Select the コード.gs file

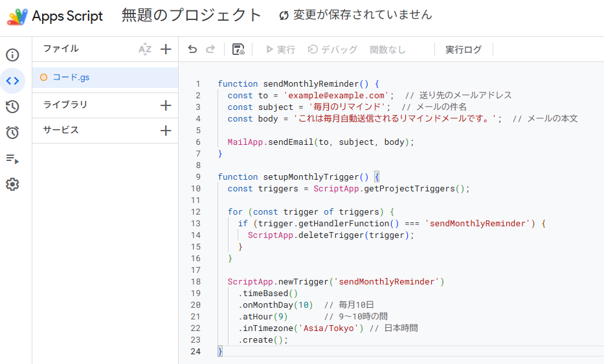point(71,78)
